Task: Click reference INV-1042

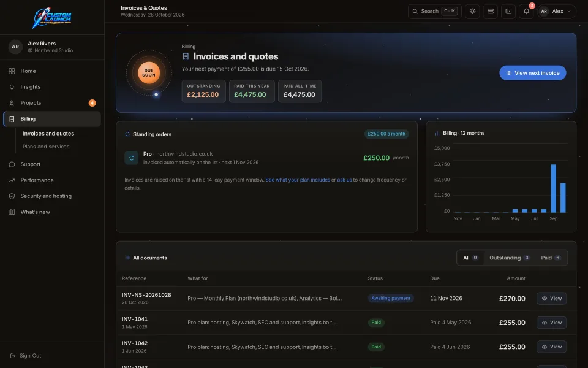Action: click(x=135, y=343)
